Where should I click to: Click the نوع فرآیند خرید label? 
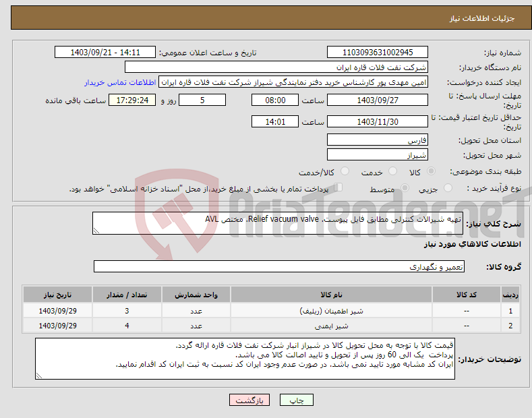tap(494, 188)
